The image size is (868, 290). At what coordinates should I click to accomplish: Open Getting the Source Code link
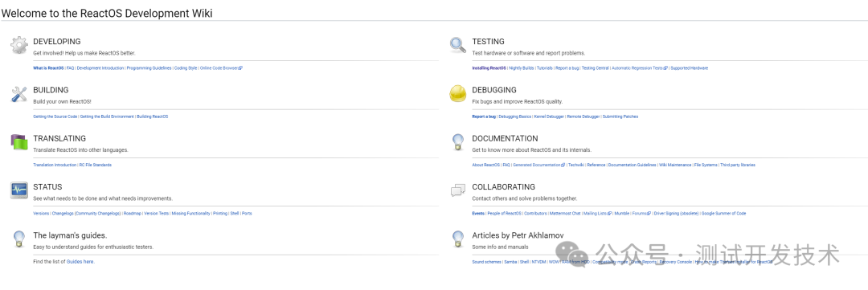click(x=55, y=116)
